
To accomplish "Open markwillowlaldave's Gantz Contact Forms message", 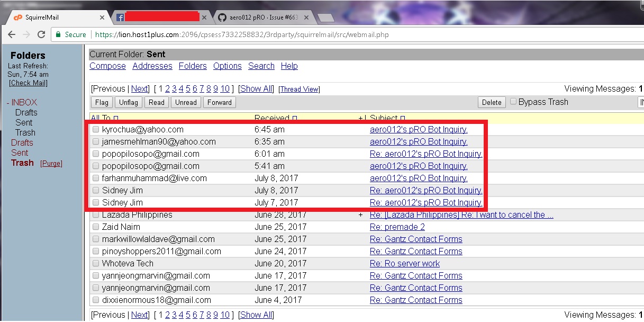I will click(416, 239).
